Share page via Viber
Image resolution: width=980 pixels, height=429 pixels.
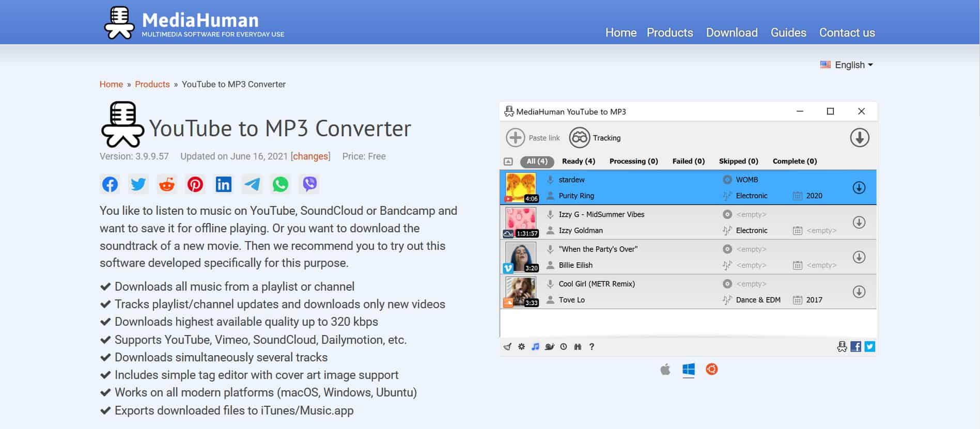pyautogui.click(x=309, y=184)
